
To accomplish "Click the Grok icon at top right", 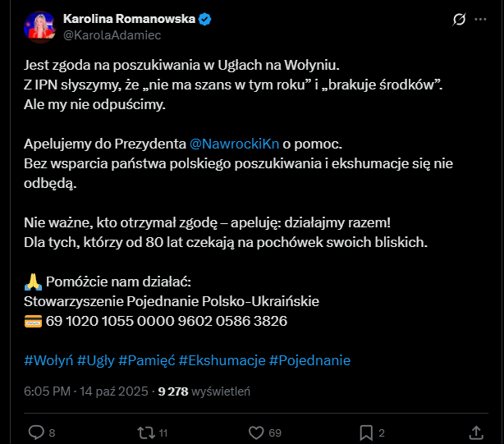I will [460, 20].
